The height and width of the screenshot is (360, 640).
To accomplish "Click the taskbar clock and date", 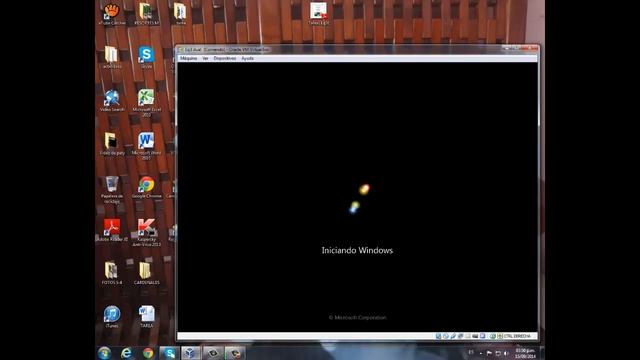I will click(x=525, y=353).
